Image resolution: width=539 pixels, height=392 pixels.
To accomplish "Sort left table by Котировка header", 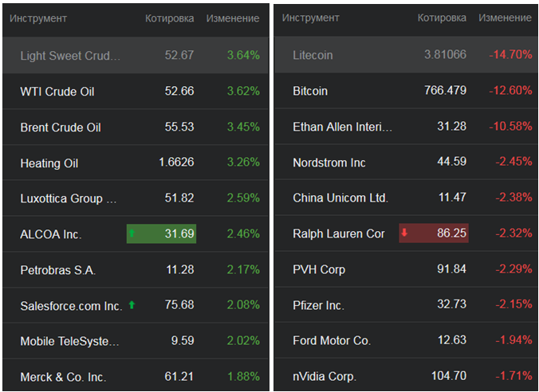I will [169, 18].
